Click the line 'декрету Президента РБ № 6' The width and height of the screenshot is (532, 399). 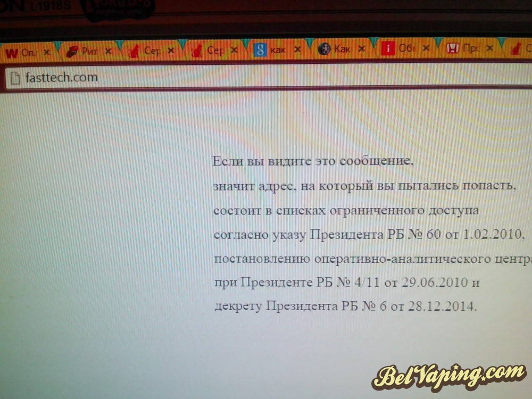[x=346, y=306]
